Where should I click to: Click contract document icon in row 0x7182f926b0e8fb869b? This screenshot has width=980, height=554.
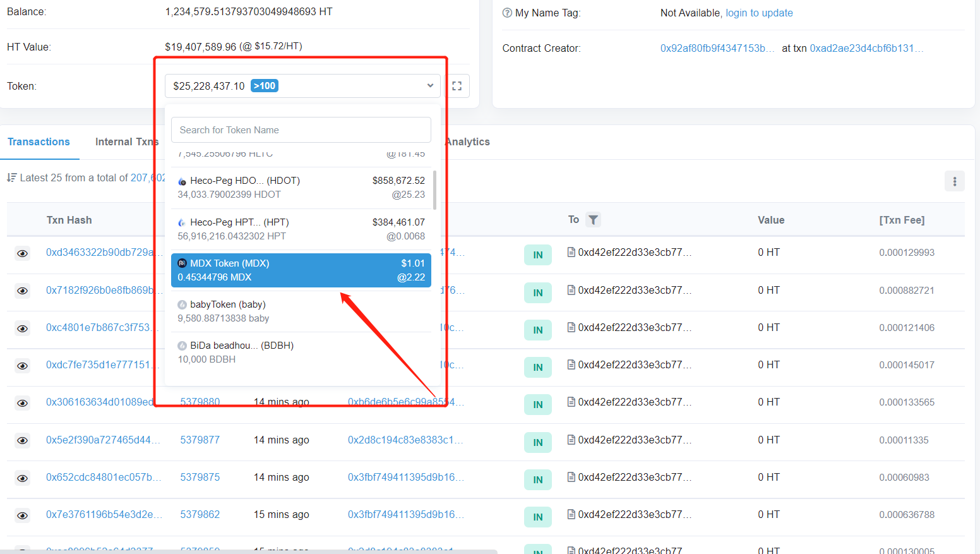tap(571, 290)
